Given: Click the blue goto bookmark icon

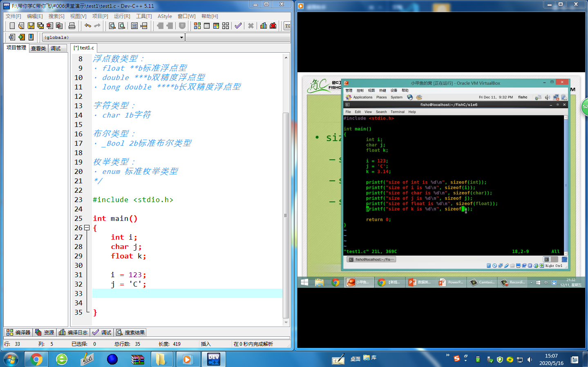Looking at the screenshot, I should click(x=31, y=37).
